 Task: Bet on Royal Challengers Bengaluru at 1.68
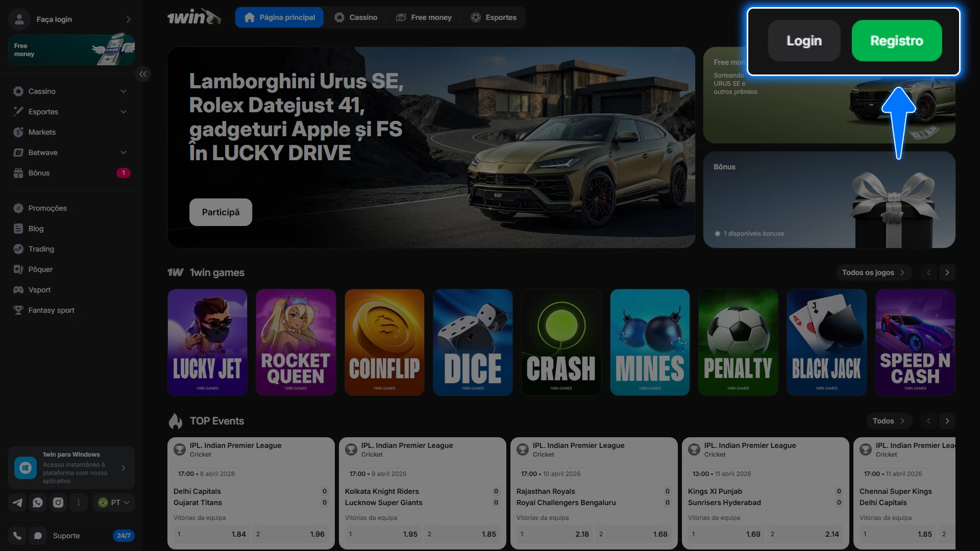point(633,534)
